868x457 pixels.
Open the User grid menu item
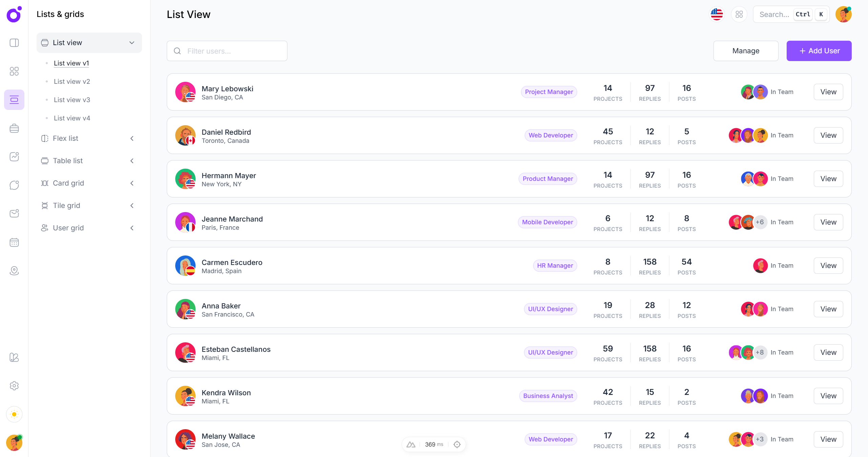pyautogui.click(x=68, y=228)
